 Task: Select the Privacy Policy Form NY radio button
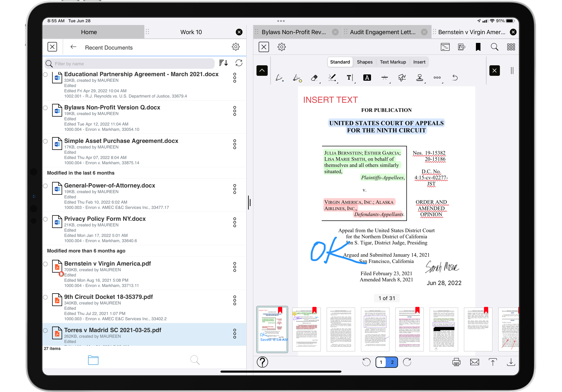[x=46, y=219]
